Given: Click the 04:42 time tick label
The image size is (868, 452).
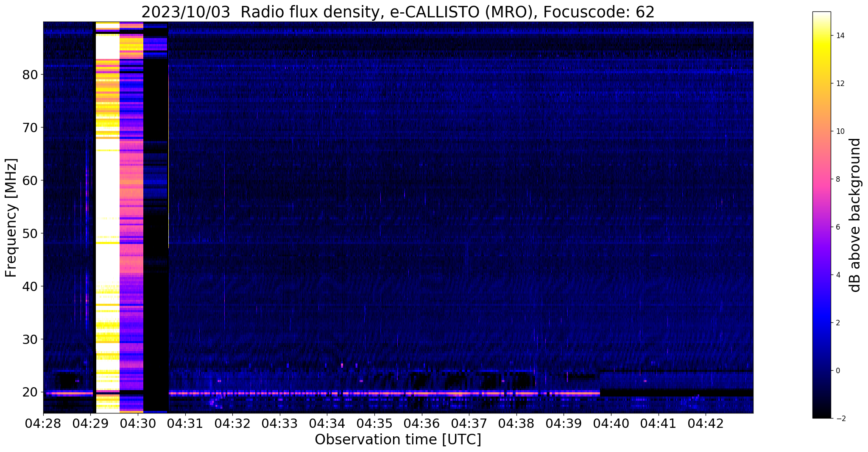Looking at the screenshot, I should click(706, 424).
